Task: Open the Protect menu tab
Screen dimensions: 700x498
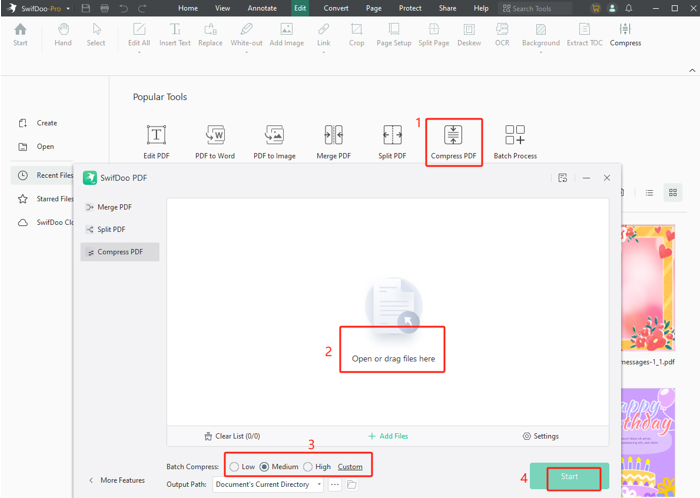Action: click(x=410, y=8)
